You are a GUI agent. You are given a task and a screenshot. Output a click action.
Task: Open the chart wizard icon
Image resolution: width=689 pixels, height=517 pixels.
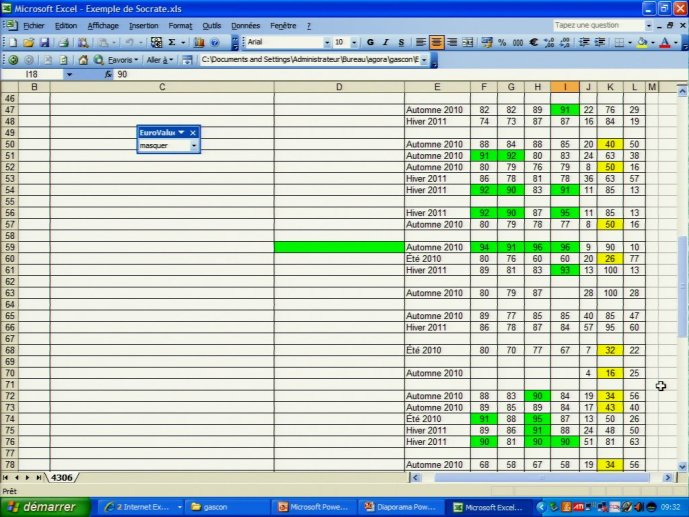coord(199,43)
